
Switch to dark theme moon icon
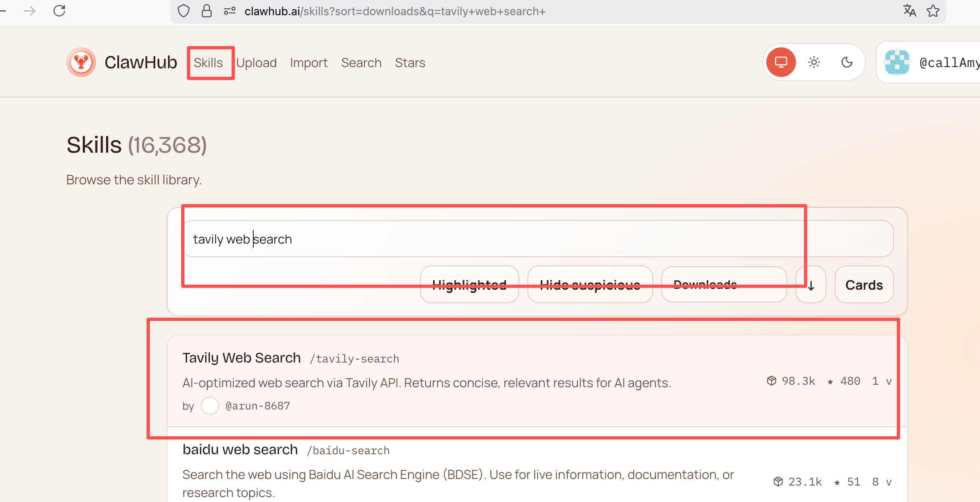847,63
